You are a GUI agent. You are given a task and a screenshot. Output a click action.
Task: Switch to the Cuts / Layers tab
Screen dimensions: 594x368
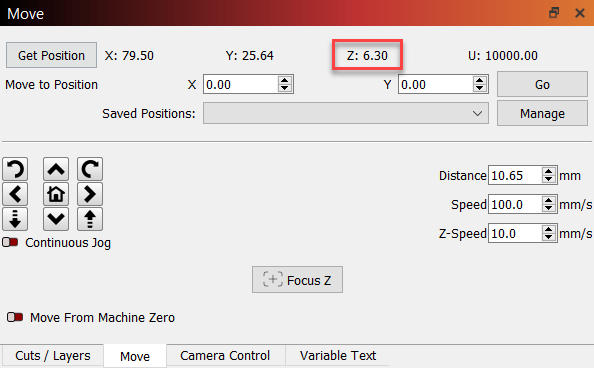(x=53, y=356)
